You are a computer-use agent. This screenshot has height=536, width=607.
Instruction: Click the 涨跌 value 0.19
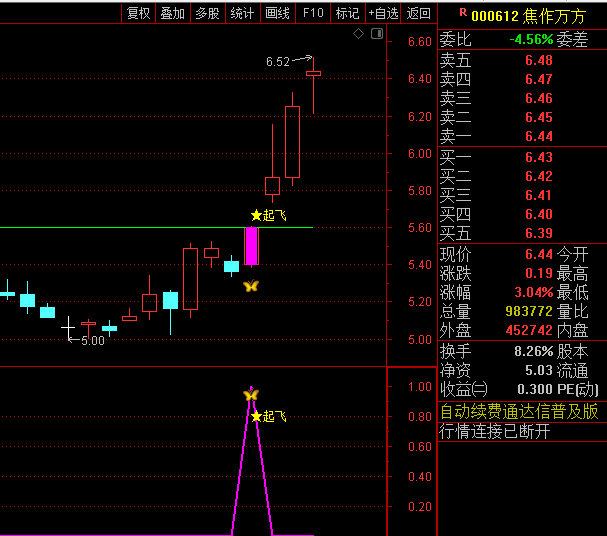539,273
